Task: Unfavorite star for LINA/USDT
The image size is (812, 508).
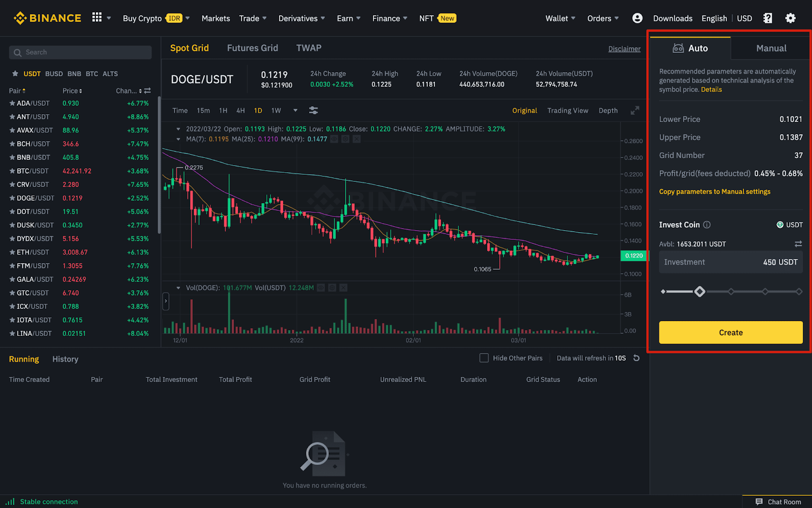Action: [x=12, y=333]
